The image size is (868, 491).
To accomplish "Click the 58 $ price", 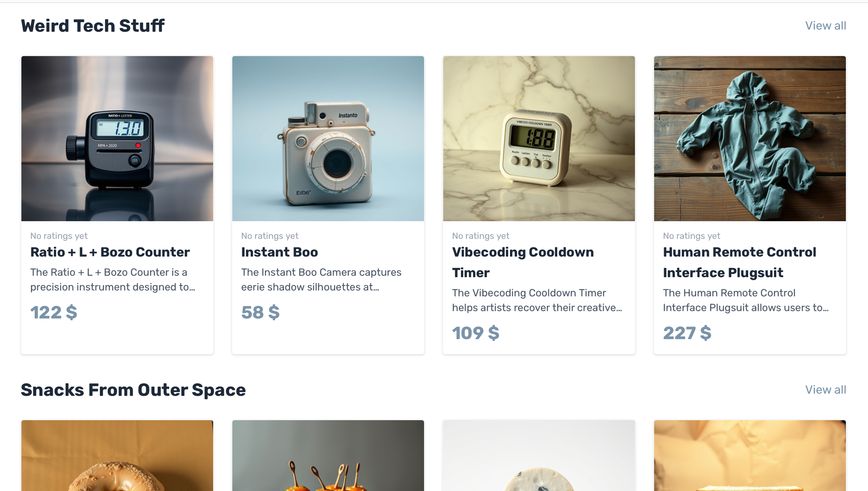I will pyautogui.click(x=260, y=312).
